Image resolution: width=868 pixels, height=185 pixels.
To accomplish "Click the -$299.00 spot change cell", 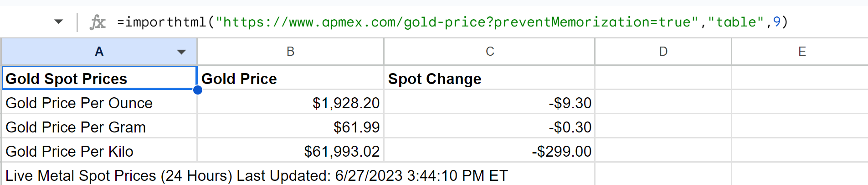I will (490, 151).
